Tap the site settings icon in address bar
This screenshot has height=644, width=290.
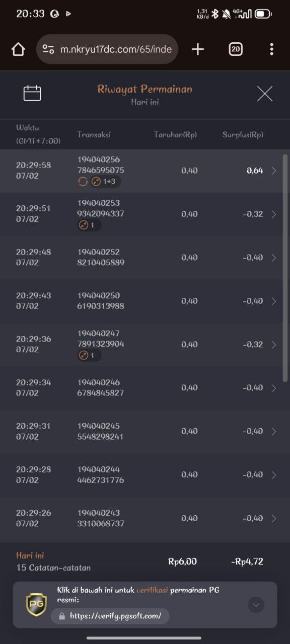[x=48, y=49]
